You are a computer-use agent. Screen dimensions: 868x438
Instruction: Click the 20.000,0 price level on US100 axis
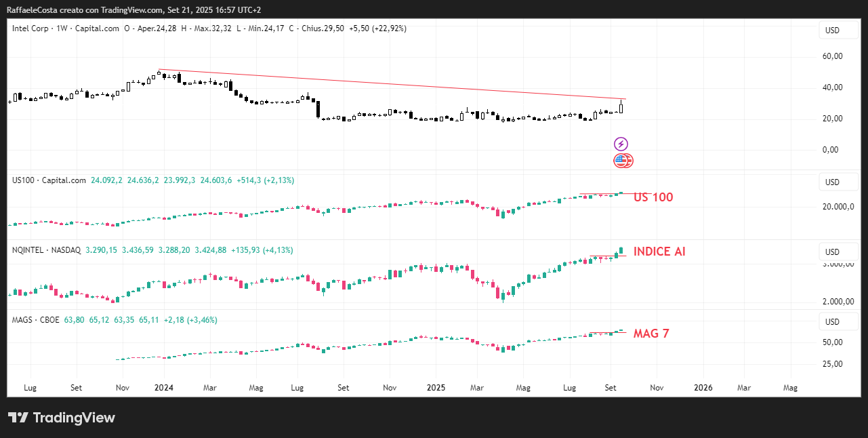click(838, 207)
